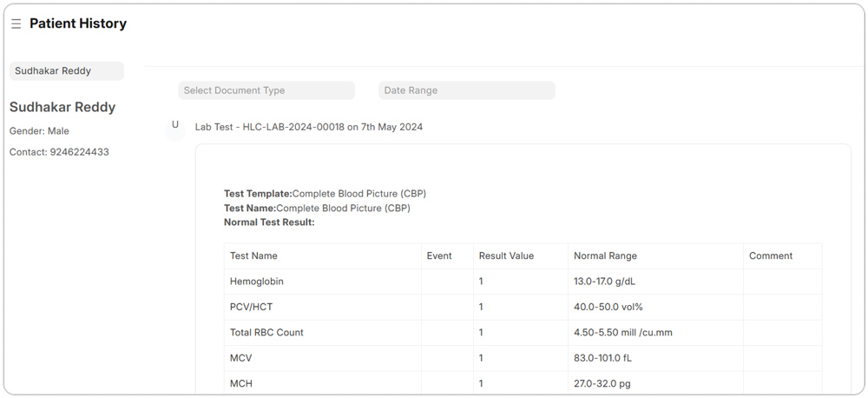The width and height of the screenshot is (868, 398).
Task: Click the MCH test name cell
Action: (x=241, y=383)
